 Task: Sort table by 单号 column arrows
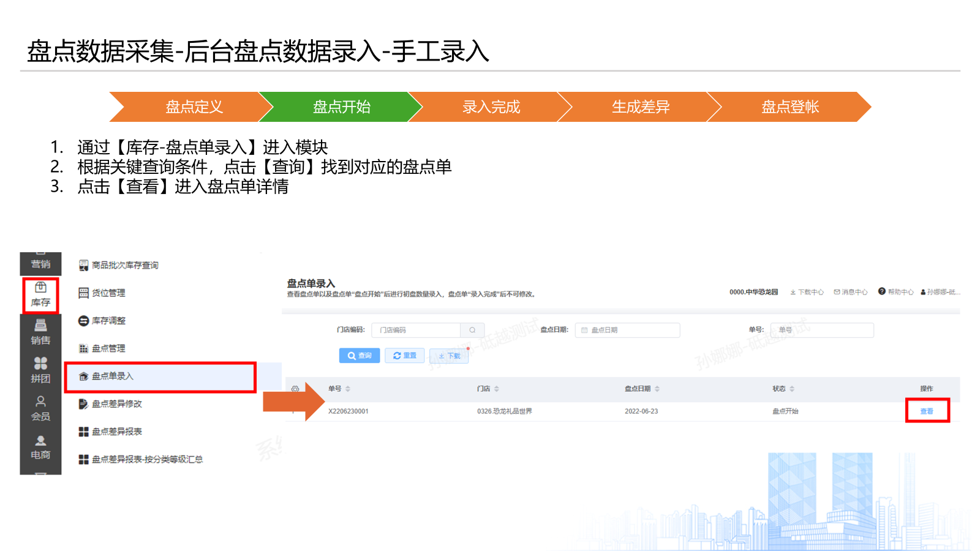348,389
